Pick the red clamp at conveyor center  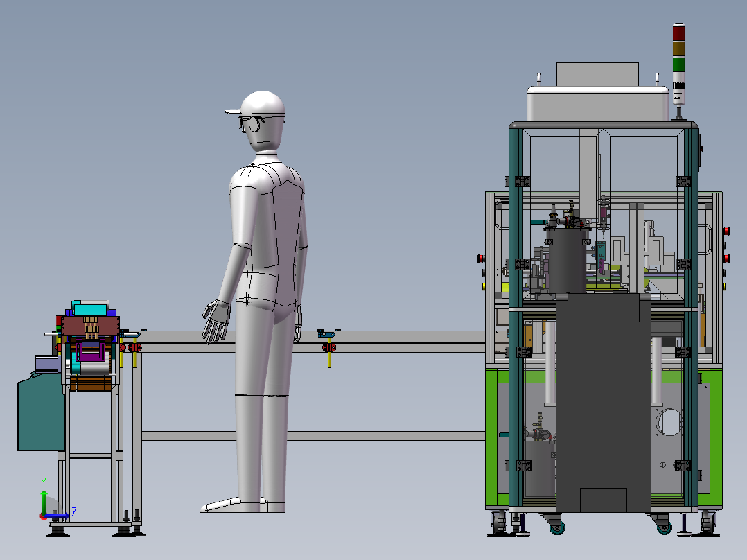pos(328,347)
